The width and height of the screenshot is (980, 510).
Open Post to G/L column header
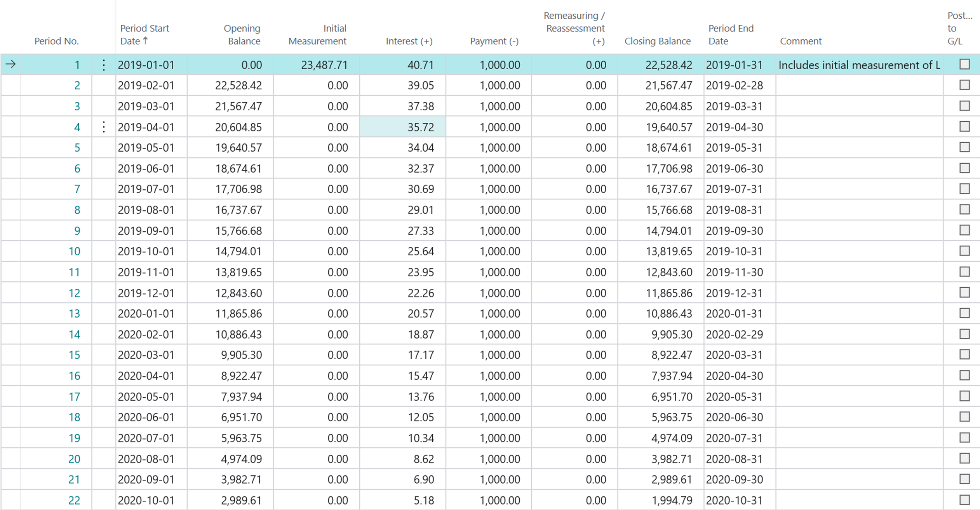959,28
